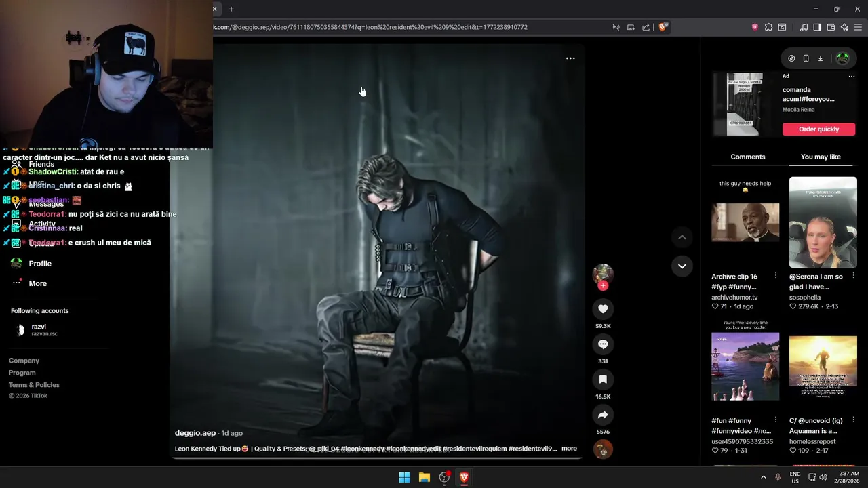Open the uBlock shield extension icon
The width and height of the screenshot is (868, 488).
click(x=755, y=27)
